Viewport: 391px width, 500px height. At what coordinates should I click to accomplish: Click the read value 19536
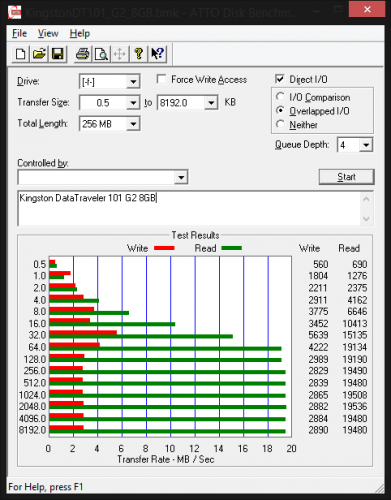click(x=355, y=406)
